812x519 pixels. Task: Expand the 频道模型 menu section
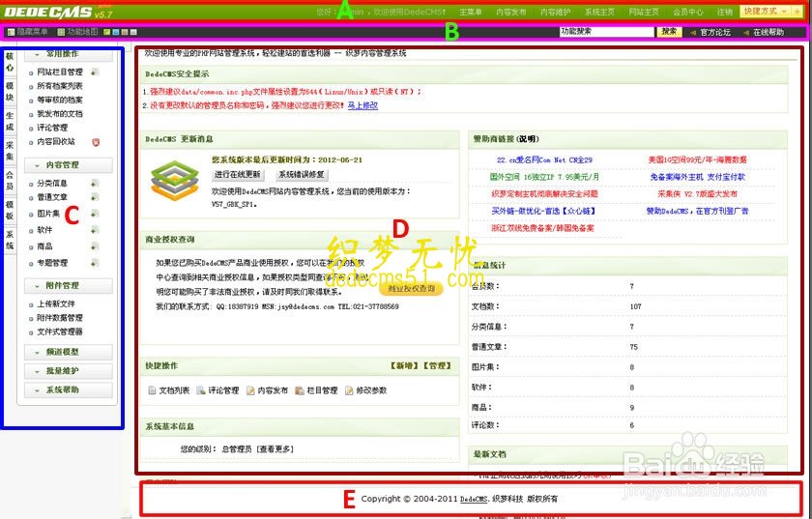69,352
